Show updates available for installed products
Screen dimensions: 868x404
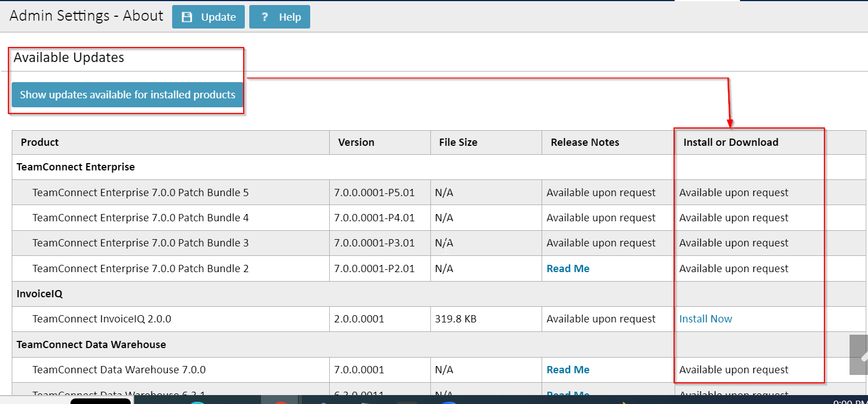(x=127, y=94)
